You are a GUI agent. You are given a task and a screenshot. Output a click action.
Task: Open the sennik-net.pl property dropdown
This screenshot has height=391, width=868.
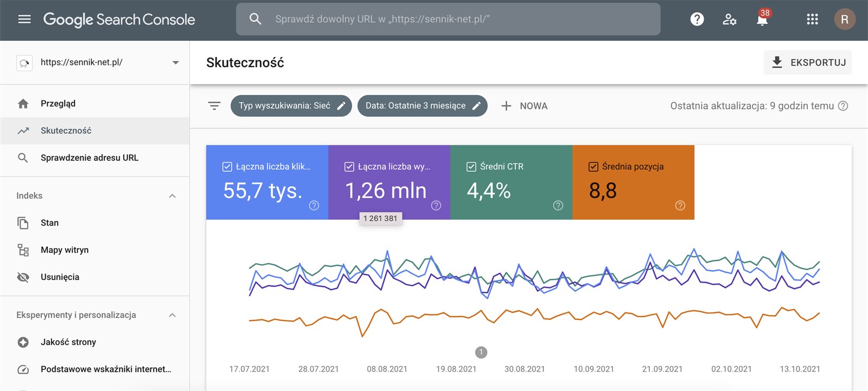pos(175,62)
